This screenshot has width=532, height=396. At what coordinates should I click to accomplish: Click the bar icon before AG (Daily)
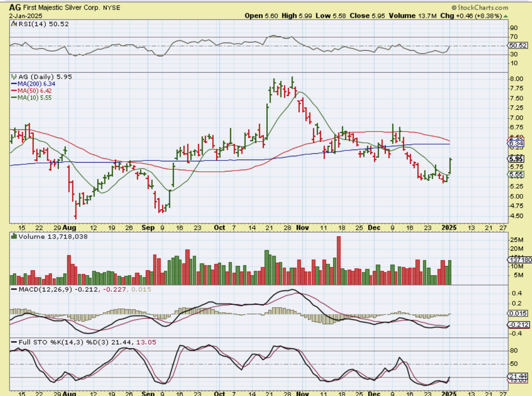14,77
